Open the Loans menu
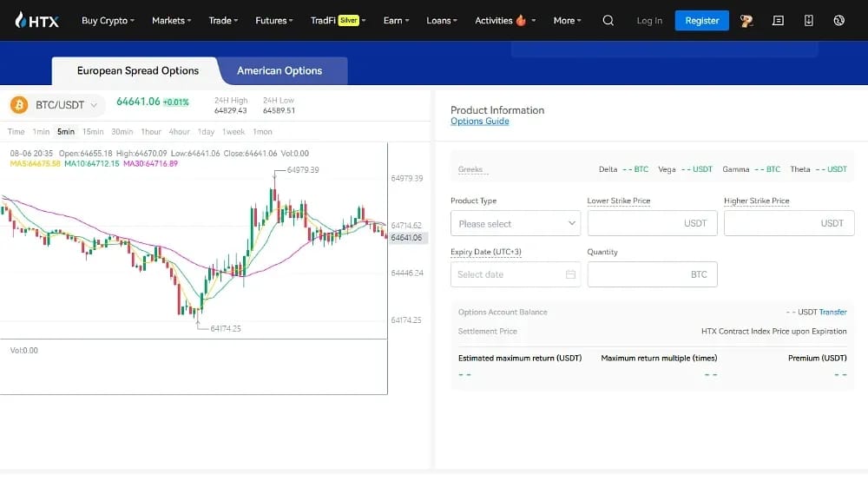868x481 pixels. point(442,21)
